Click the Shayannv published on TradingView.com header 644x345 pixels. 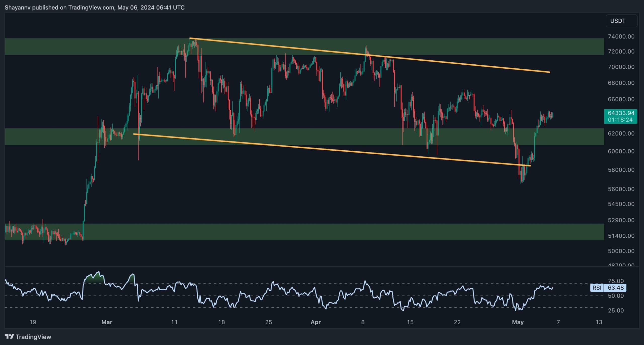95,8
